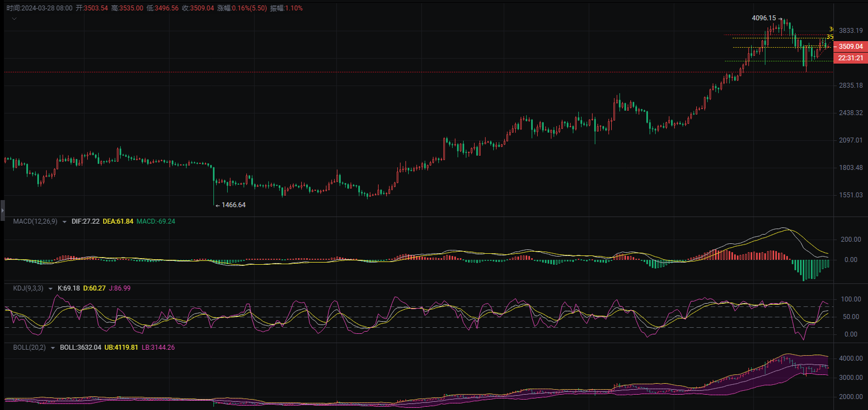This screenshot has height=410, width=868.
Task: Click the 4096.15 high price marker
Action: (x=764, y=18)
